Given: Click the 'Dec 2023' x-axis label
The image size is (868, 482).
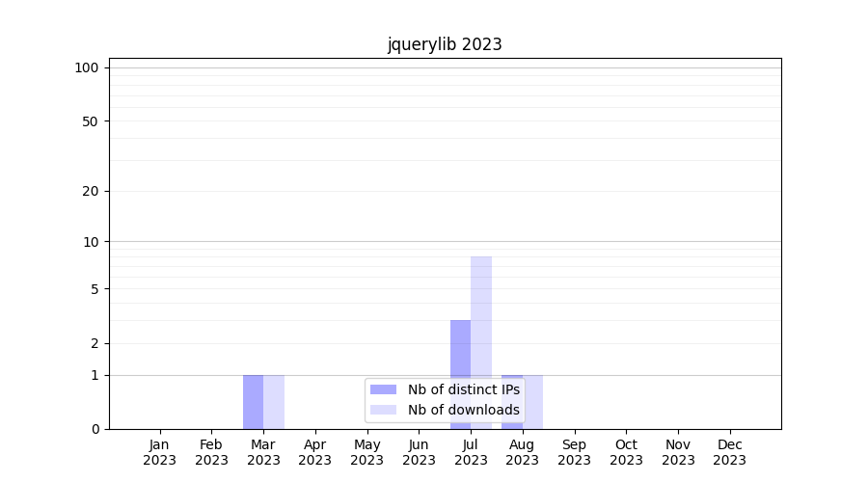Looking at the screenshot, I should 729,452.
